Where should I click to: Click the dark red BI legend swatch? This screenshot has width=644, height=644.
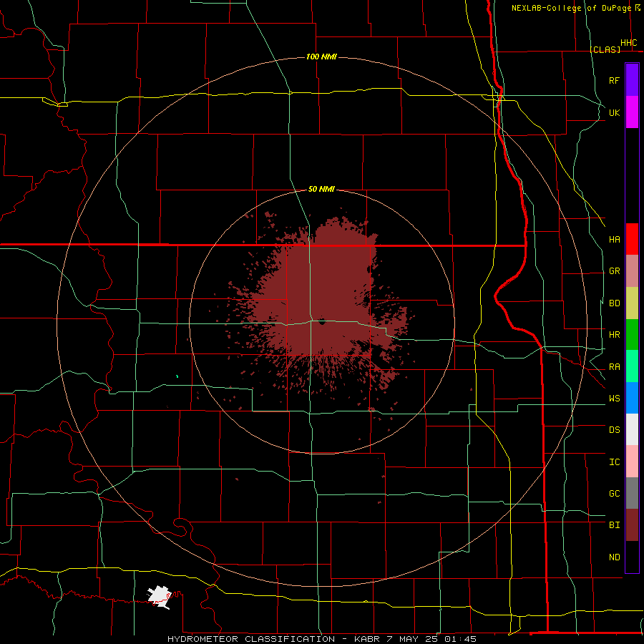[632, 525]
